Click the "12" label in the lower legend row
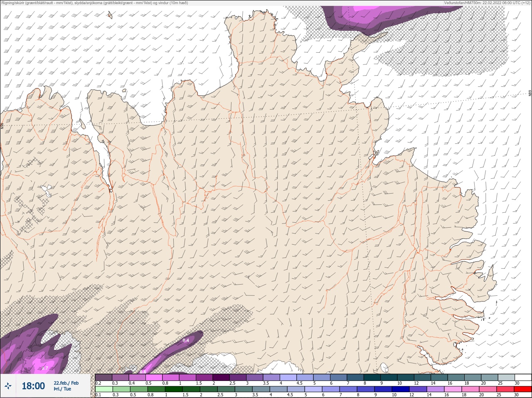The height and width of the screenshot is (398, 532). (412, 395)
